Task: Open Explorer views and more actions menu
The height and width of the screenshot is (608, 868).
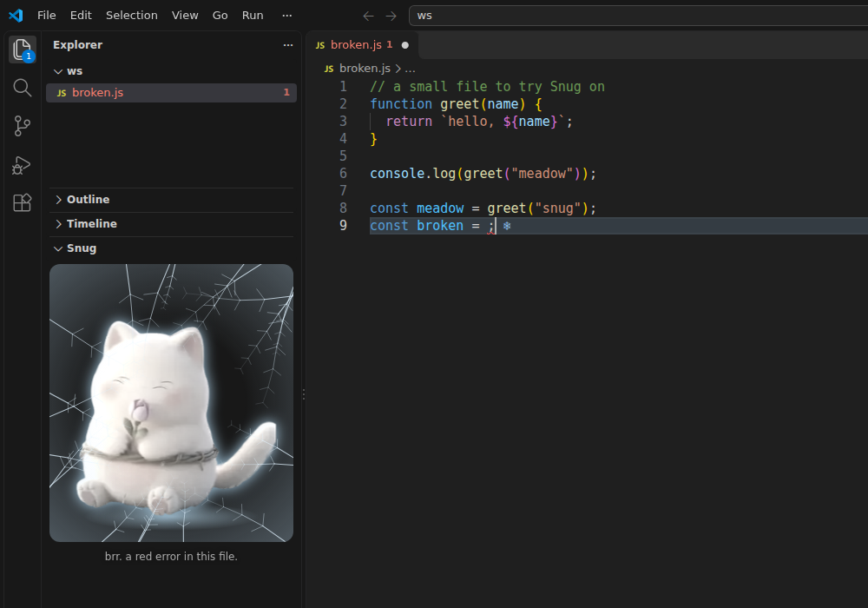Action: pyautogui.click(x=288, y=45)
